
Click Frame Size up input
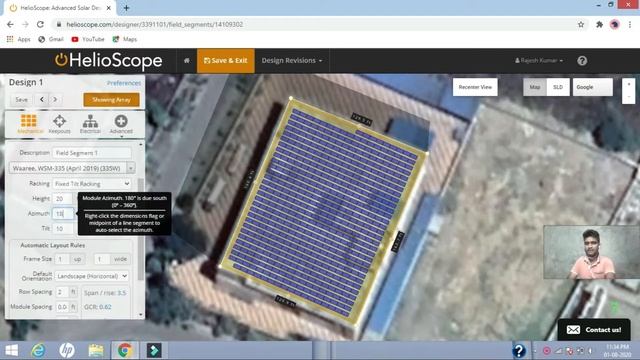click(62, 259)
